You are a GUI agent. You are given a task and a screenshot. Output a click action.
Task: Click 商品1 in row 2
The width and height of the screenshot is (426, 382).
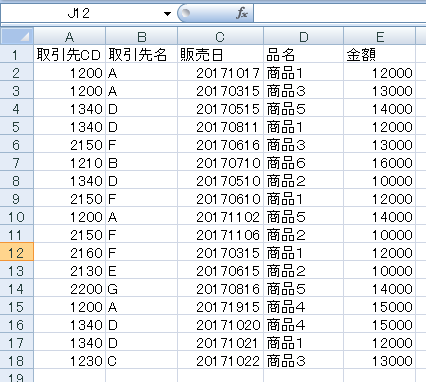point(303,73)
